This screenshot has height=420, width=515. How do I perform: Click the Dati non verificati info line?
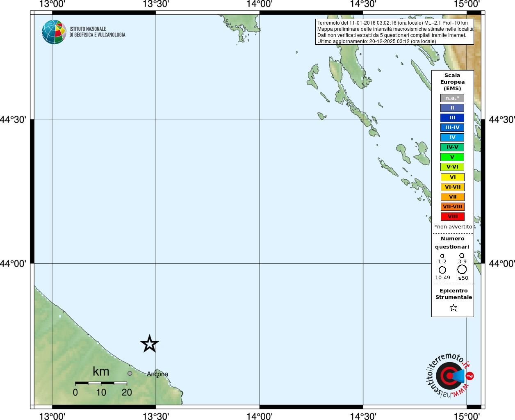pos(392,35)
